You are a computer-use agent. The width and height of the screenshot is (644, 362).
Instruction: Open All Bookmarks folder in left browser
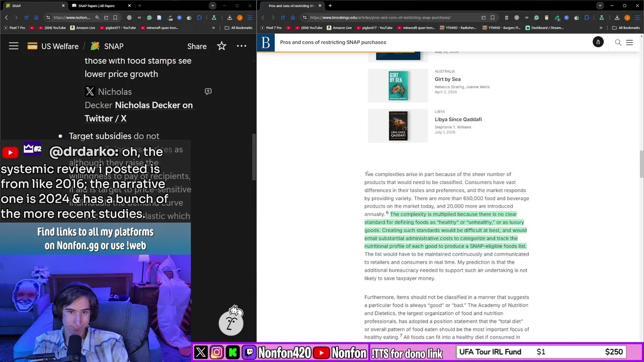[x=238, y=28]
